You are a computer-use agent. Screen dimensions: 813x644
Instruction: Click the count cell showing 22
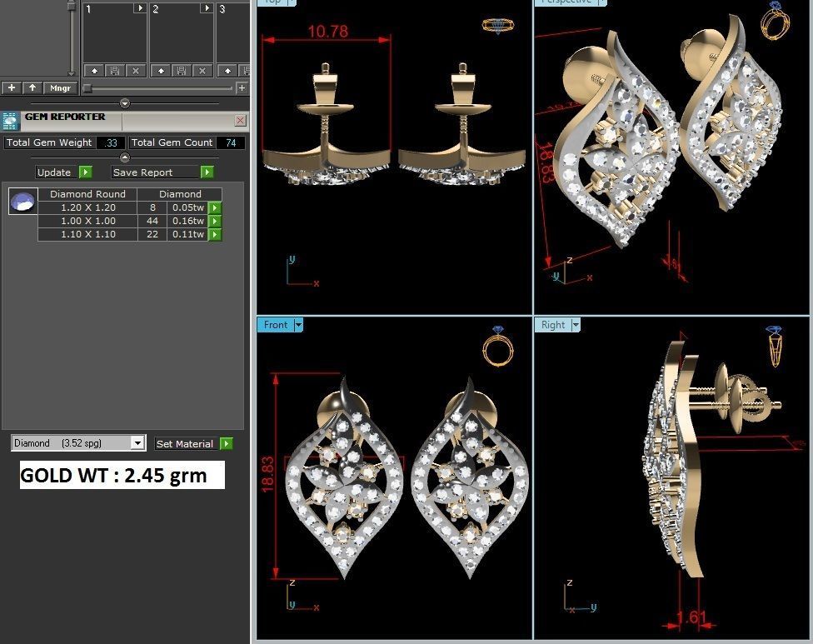click(x=152, y=234)
